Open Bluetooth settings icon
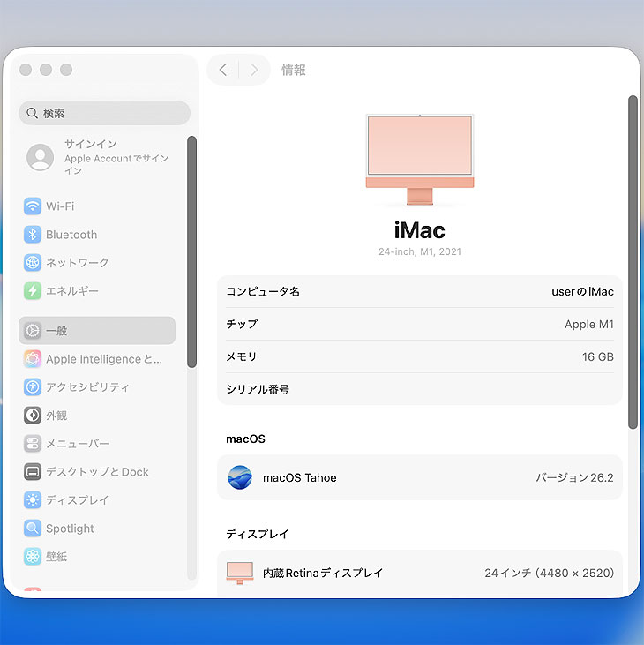Image resolution: width=644 pixels, height=645 pixels. pos(33,235)
